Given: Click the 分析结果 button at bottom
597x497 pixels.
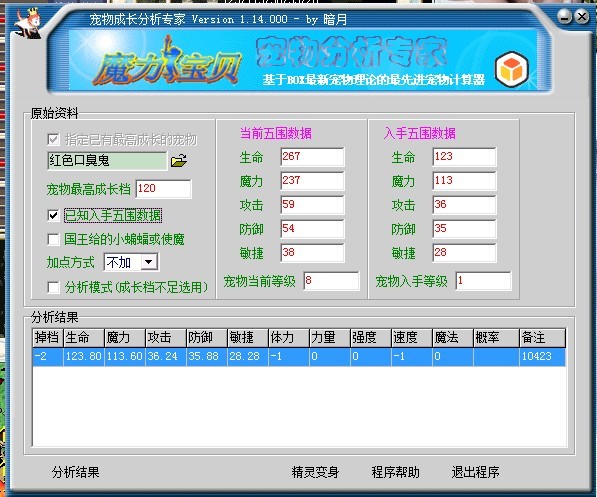Looking at the screenshot, I should [75, 472].
